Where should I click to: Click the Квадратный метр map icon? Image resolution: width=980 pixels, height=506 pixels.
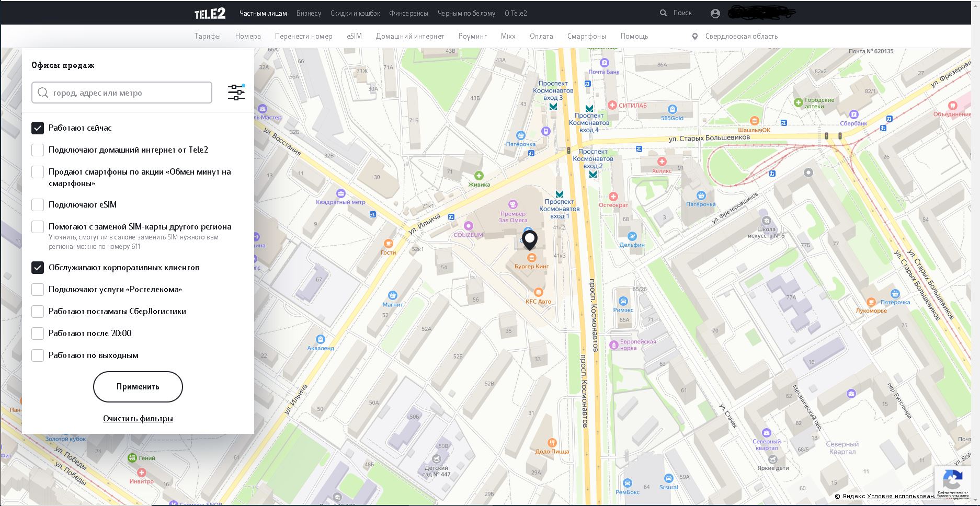(x=341, y=193)
